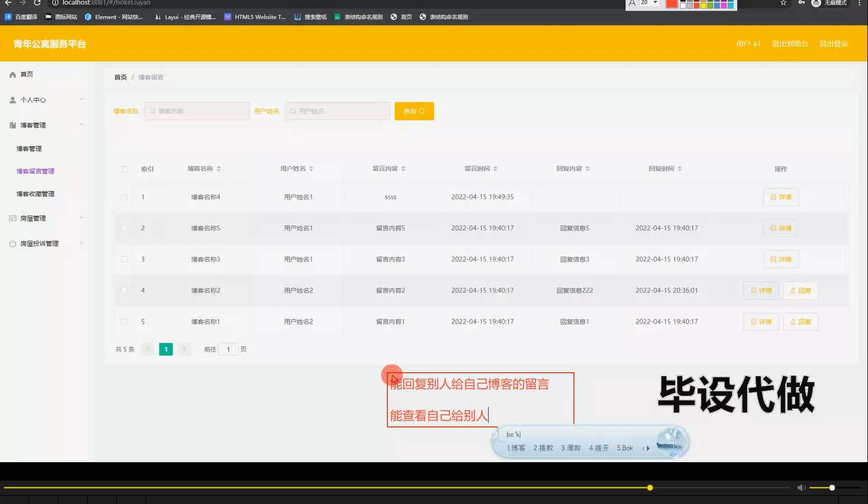The height and width of the screenshot is (504, 868).
Task: Click the person icon beside 个人中心
Action: tap(13, 100)
